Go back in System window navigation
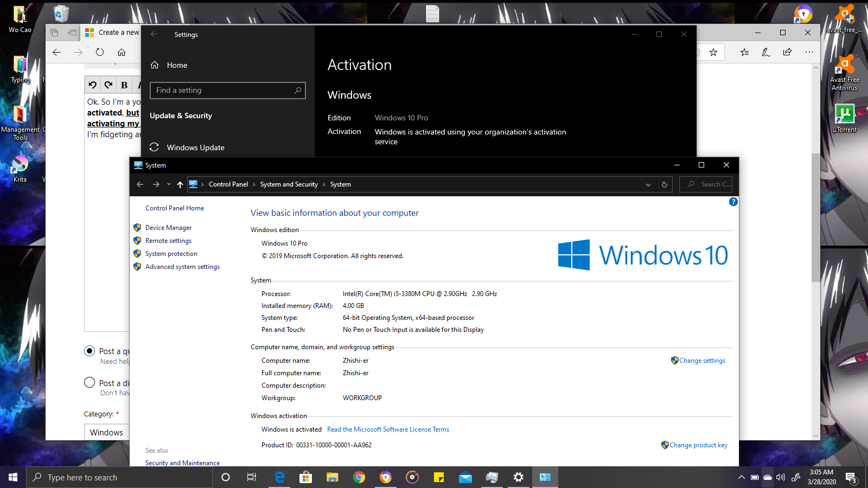868x488 pixels. coord(140,184)
